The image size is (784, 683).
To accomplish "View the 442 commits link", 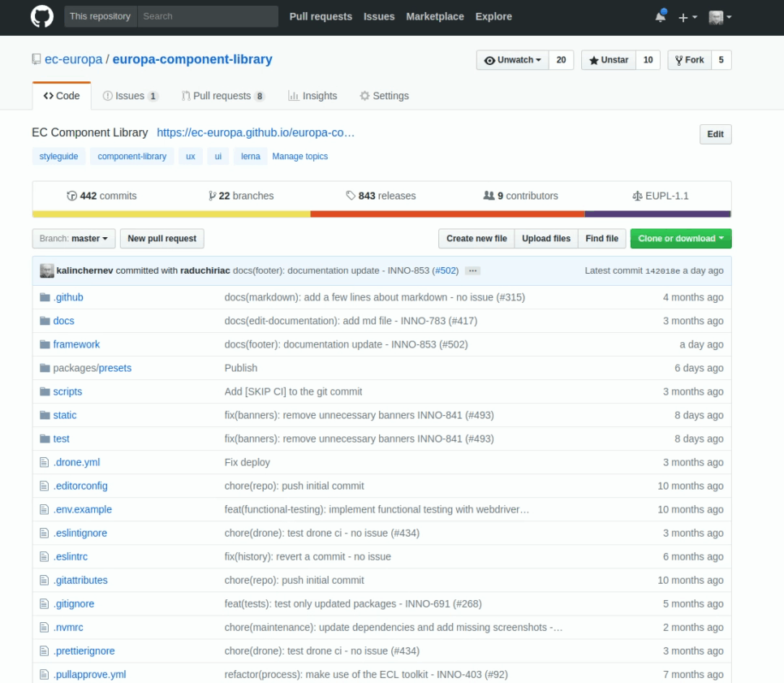I will click(102, 196).
